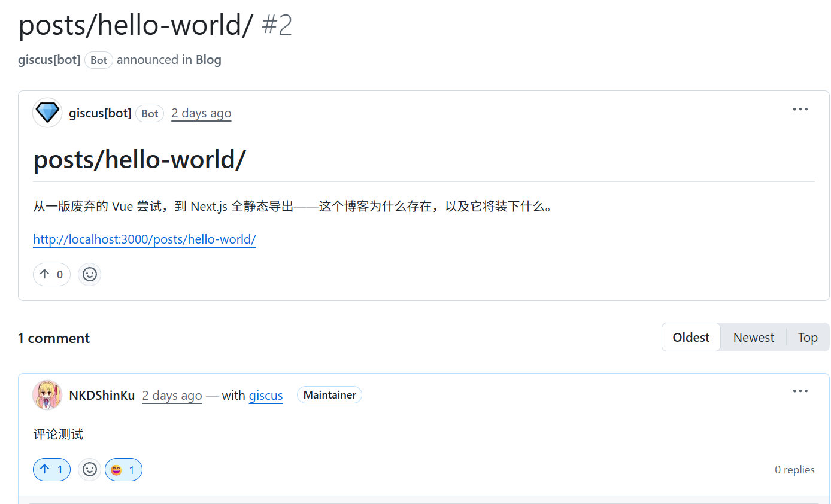Open the giscus[bot] diamond avatar
The image size is (831, 504).
tap(47, 113)
